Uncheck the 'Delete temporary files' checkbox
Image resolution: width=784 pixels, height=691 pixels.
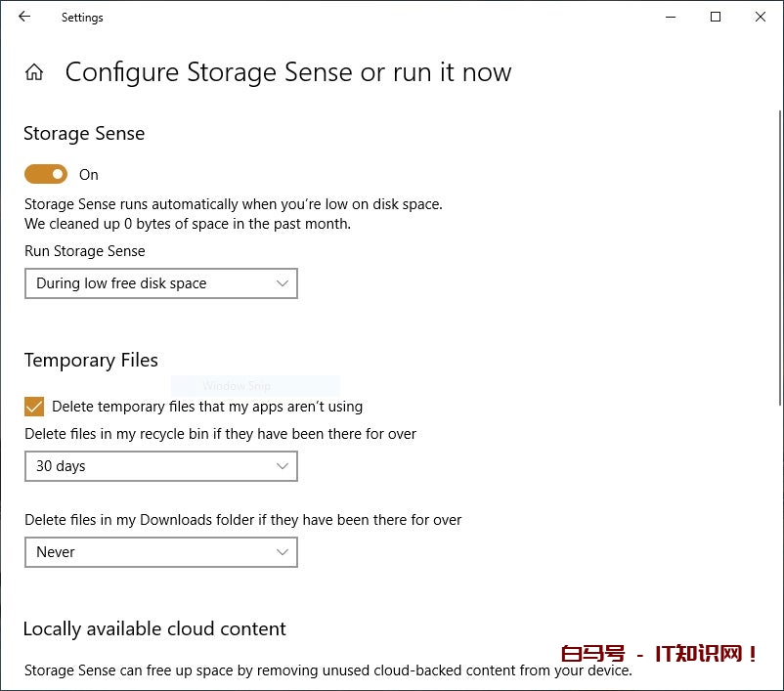[x=34, y=407]
